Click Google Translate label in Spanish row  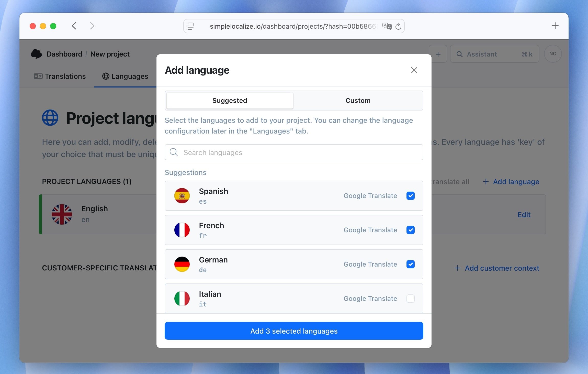pyautogui.click(x=370, y=196)
